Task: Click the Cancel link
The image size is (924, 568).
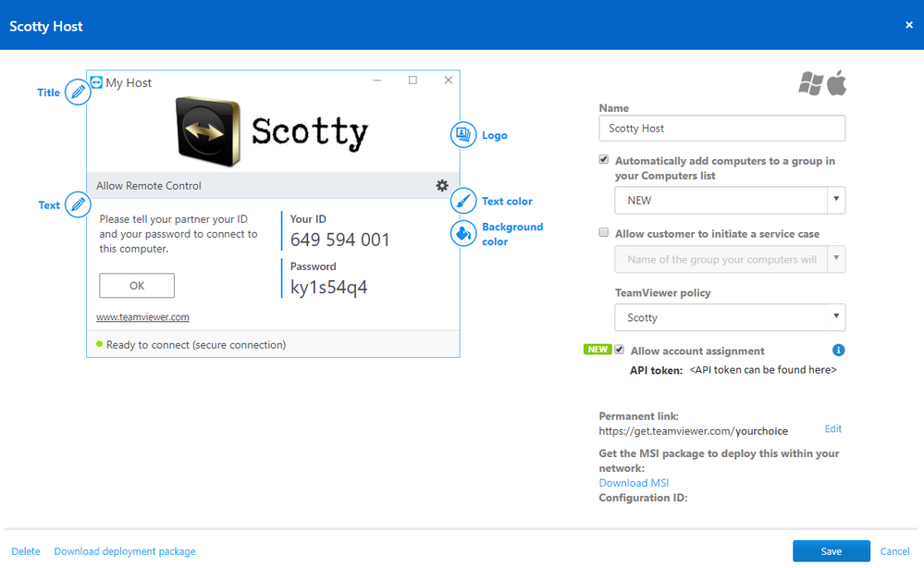Action: (x=894, y=551)
